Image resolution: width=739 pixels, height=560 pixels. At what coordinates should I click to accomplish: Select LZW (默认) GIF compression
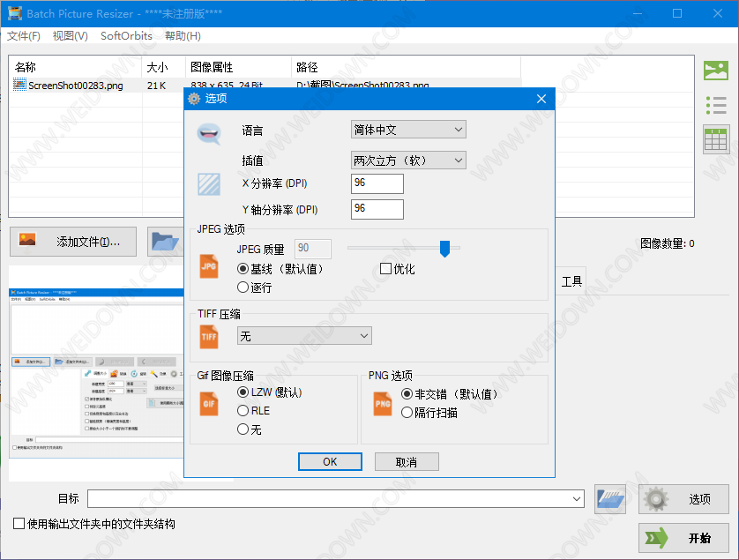(x=243, y=392)
